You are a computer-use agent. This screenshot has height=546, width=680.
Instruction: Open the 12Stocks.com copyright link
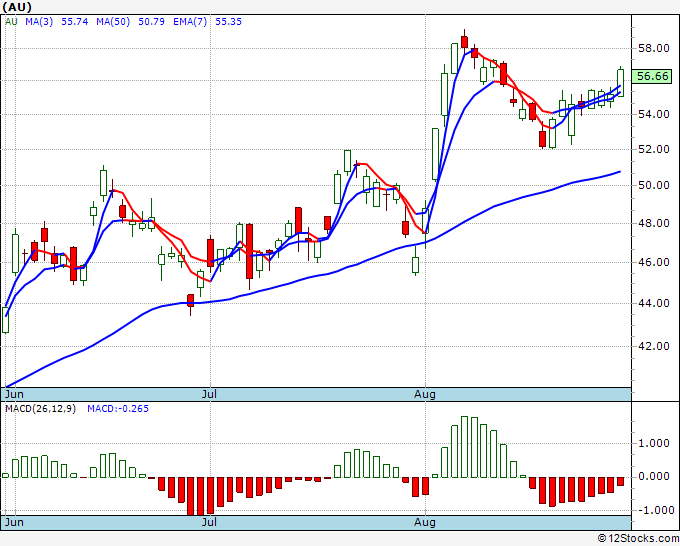tap(638, 538)
